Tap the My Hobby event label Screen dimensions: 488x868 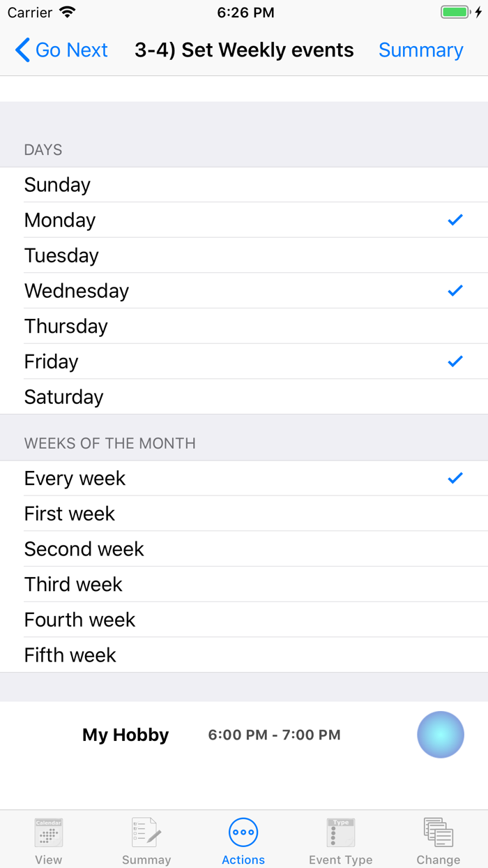(125, 734)
